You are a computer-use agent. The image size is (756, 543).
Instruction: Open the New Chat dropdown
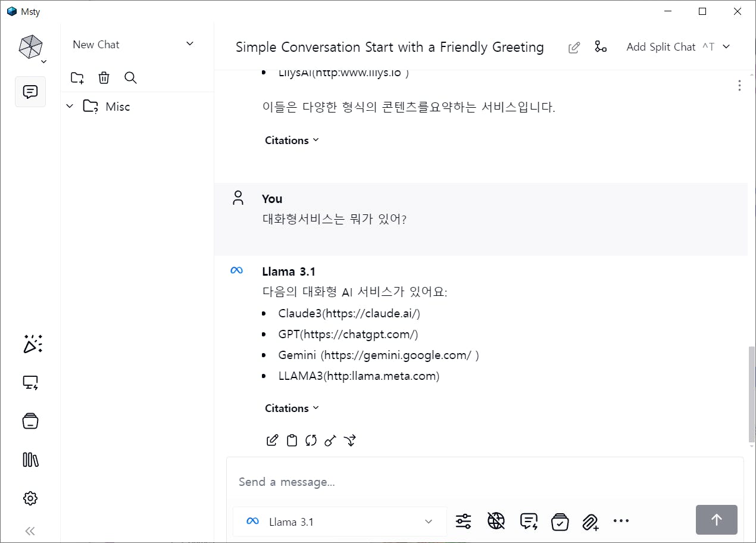click(190, 44)
